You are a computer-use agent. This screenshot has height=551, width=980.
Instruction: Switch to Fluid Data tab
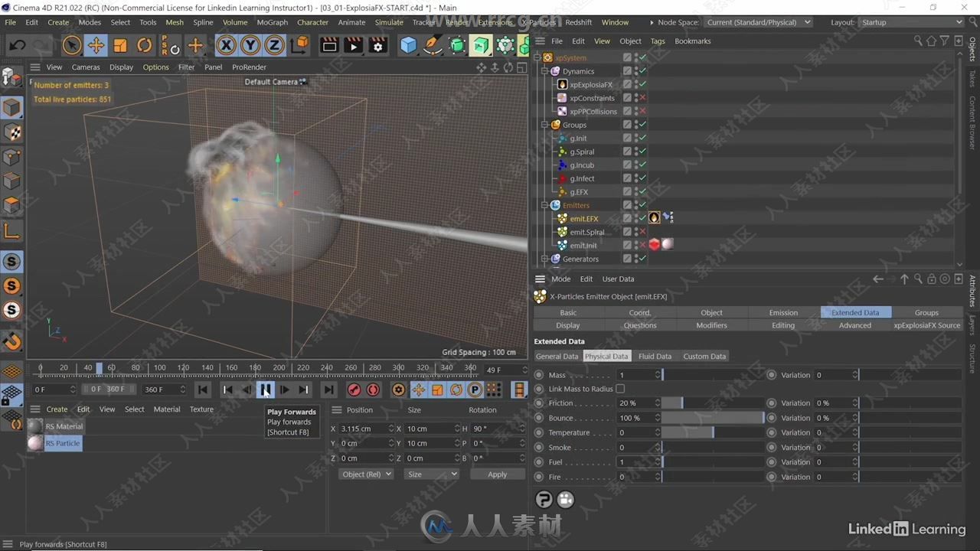[655, 357]
